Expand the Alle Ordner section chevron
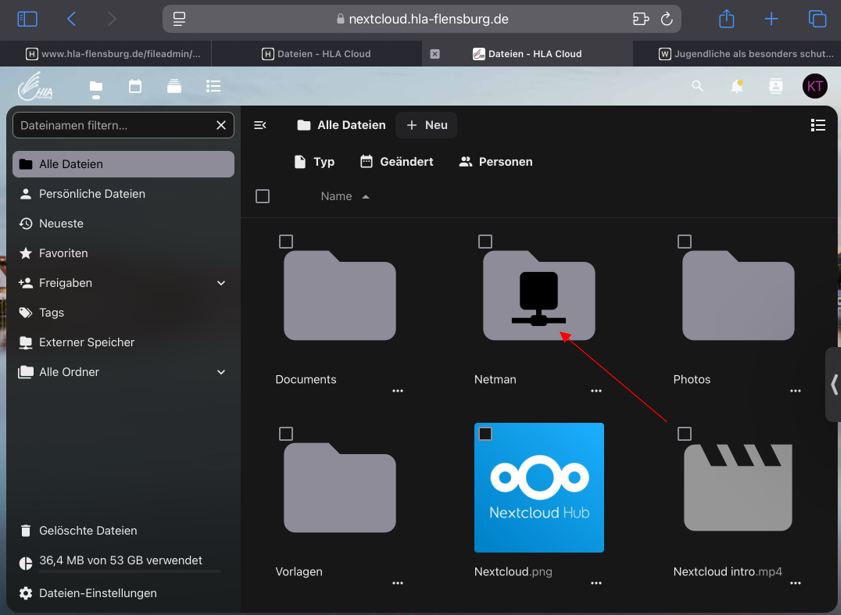 pos(221,372)
